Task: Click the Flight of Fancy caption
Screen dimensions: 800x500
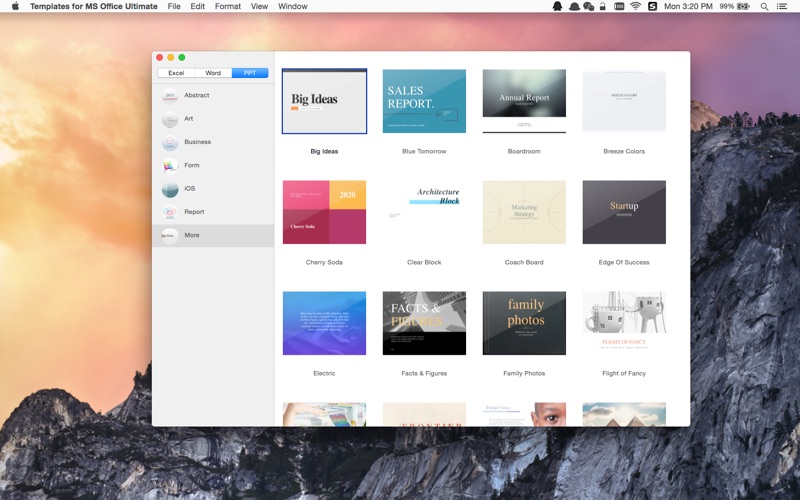Action: point(624,373)
